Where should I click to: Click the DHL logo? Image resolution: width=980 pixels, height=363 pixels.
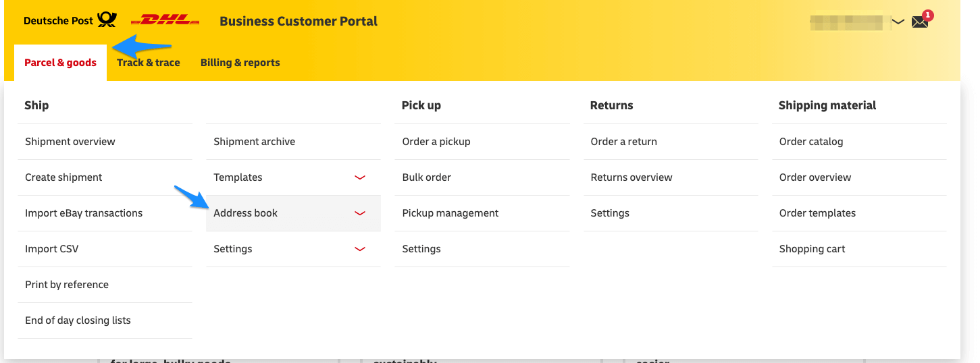(165, 21)
